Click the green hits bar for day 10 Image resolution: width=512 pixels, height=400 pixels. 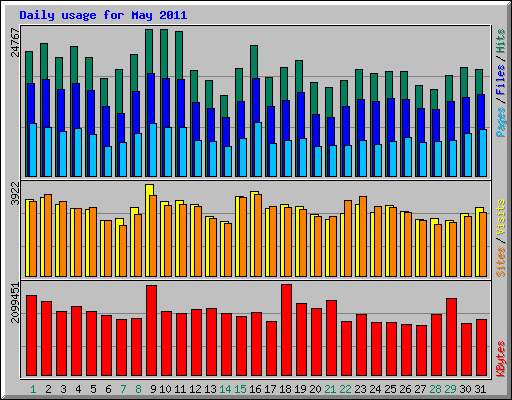164,54
